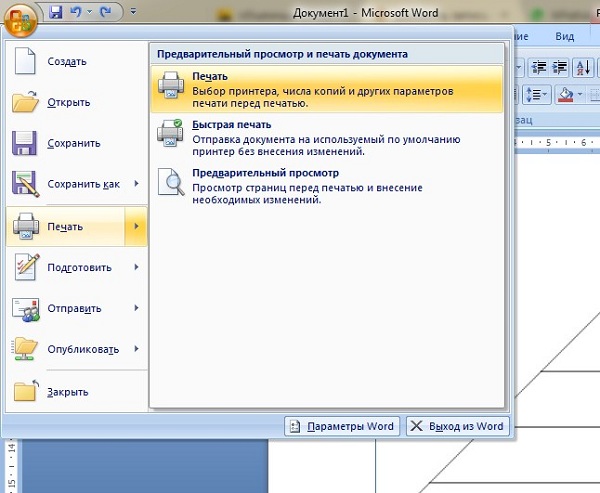Click 'Выбор принтера, числа копий' description text
The height and width of the screenshot is (493, 600).
(323, 97)
